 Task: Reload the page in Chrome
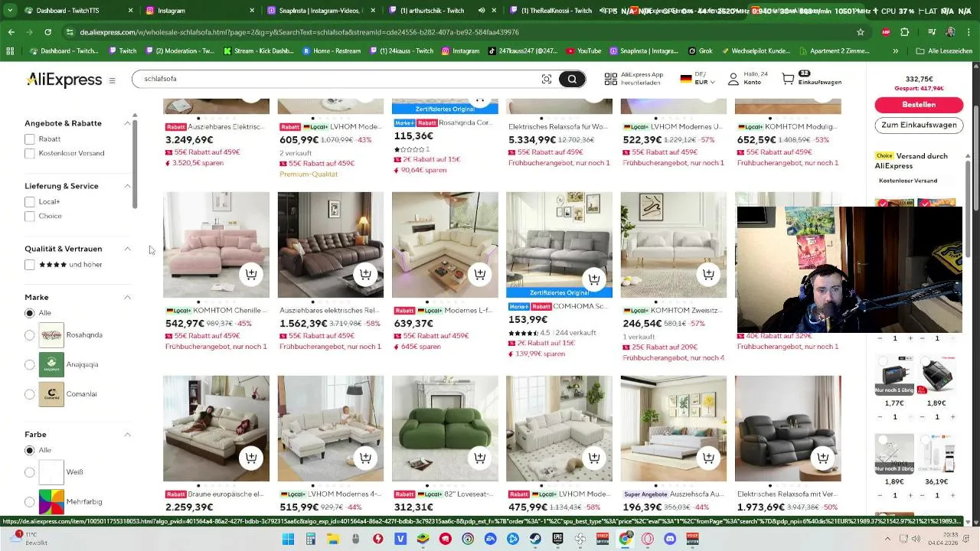click(47, 32)
